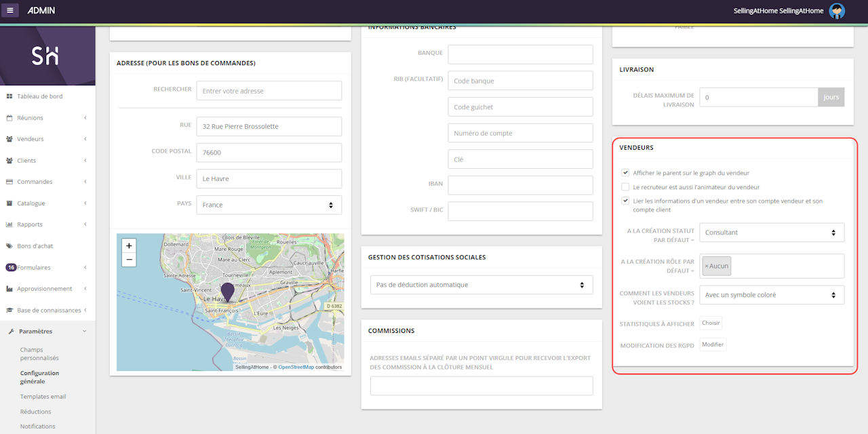Open the default statut Consultant dropdown
The width and height of the screenshot is (868, 434).
click(771, 233)
